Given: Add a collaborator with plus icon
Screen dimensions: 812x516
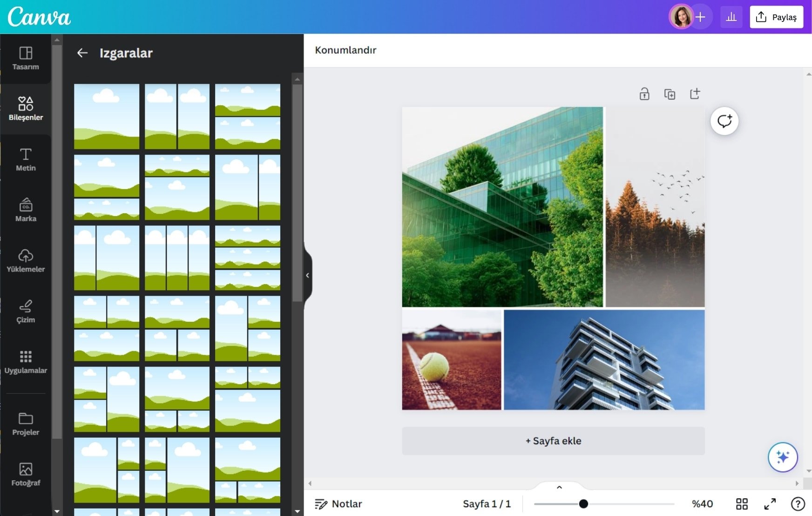Looking at the screenshot, I should pyautogui.click(x=701, y=17).
